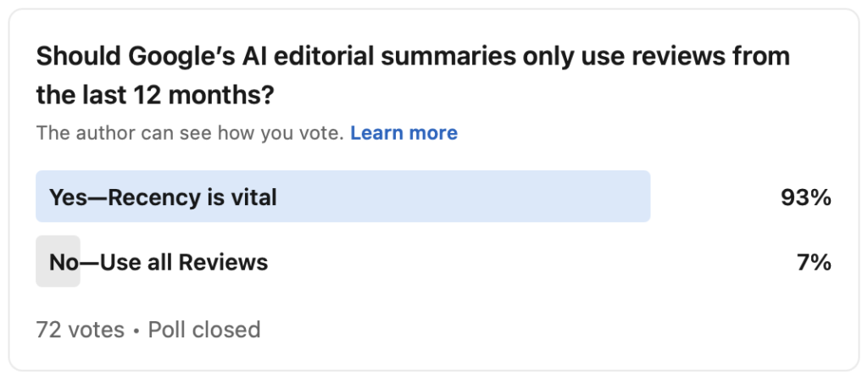Click the first line of the poll question
Viewport: 868px width, 378px height.
[413, 57]
